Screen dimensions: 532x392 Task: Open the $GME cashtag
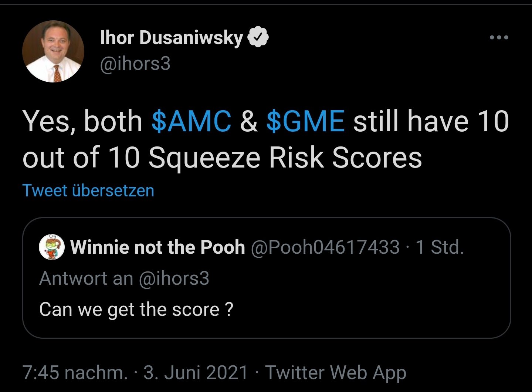click(x=305, y=121)
